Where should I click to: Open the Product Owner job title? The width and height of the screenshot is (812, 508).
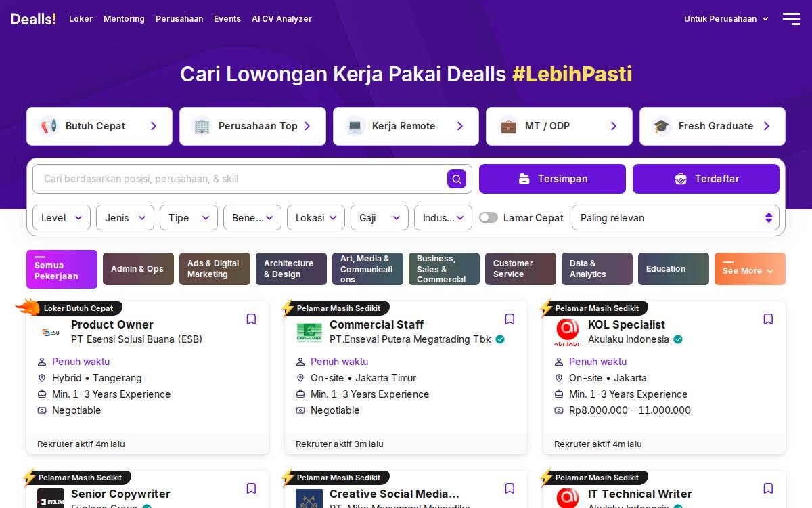(112, 324)
